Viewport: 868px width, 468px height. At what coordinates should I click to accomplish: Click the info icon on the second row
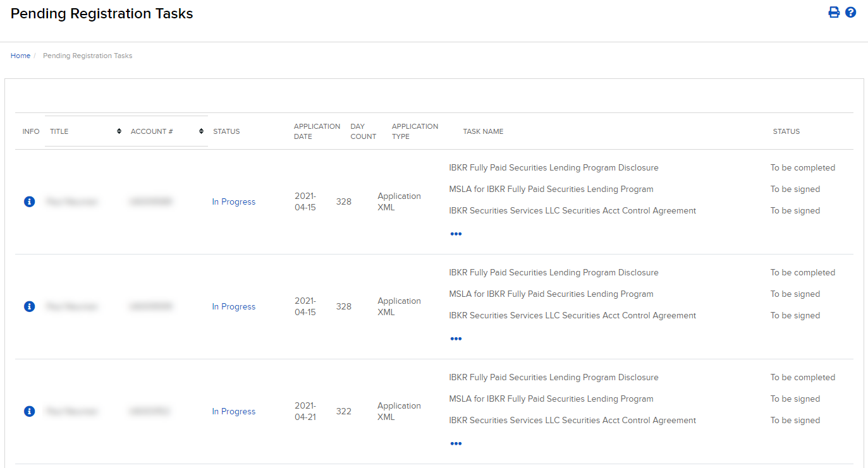pos(29,306)
